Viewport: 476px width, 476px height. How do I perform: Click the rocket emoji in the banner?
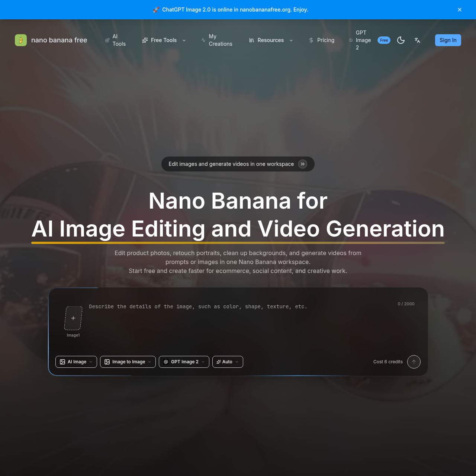click(x=156, y=10)
